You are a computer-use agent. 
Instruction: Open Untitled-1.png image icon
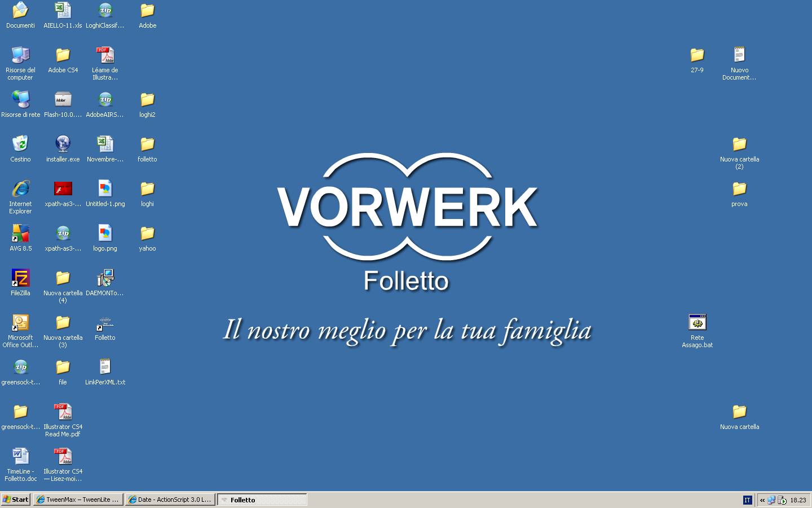coord(105,189)
